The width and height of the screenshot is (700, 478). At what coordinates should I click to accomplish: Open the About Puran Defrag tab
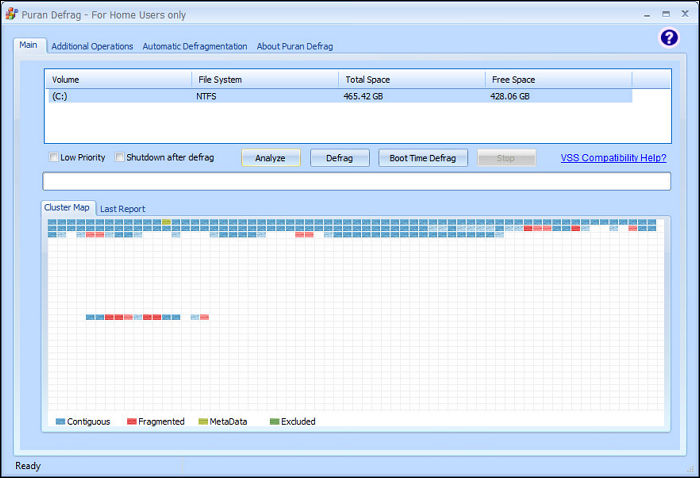coord(294,46)
